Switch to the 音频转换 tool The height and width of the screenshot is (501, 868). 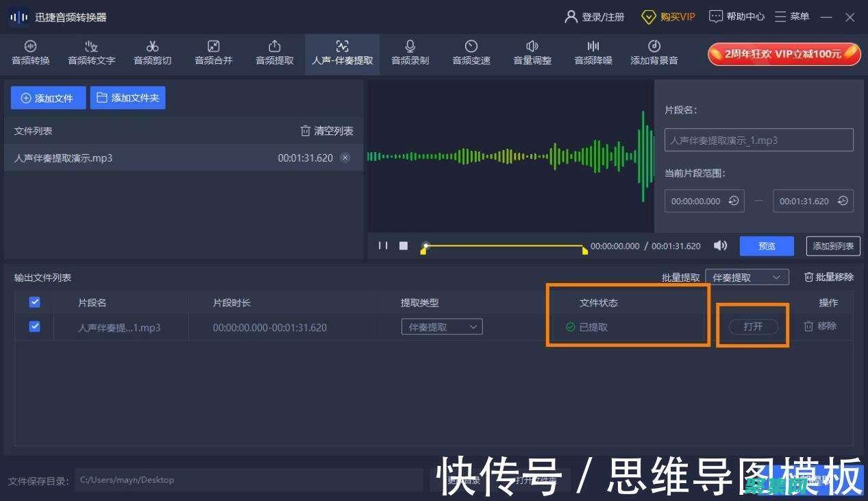[29, 53]
